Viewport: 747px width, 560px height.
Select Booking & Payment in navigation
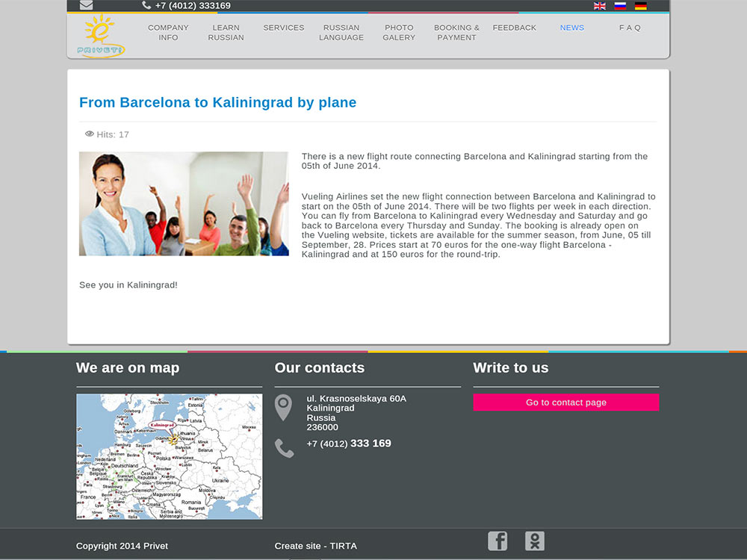point(456,32)
